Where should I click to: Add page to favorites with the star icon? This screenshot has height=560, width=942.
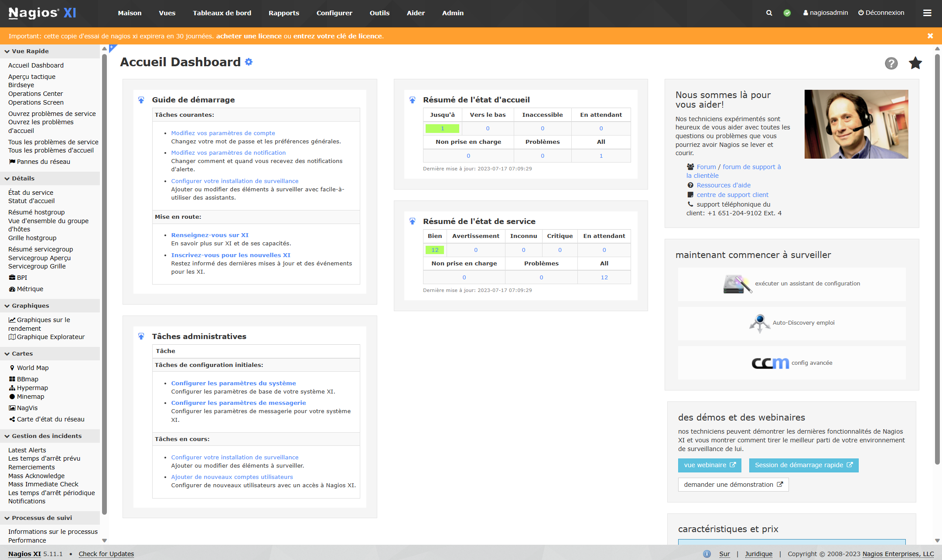pyautogui.click(x=915, y=63)
